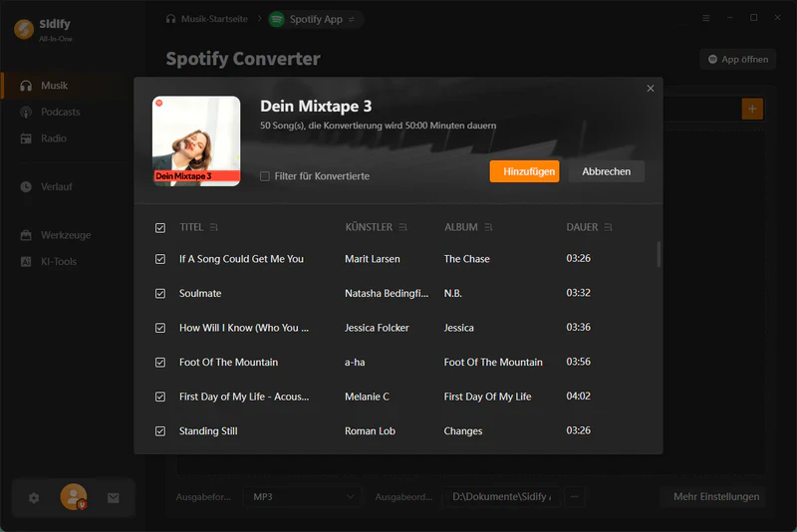Click the output folder path field

click(x=502, y=496)
